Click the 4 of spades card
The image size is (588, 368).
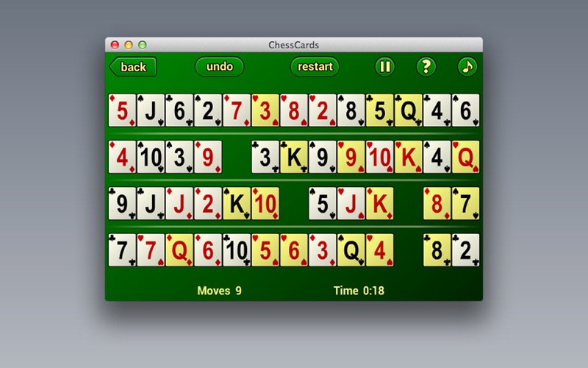pos(437,157)
